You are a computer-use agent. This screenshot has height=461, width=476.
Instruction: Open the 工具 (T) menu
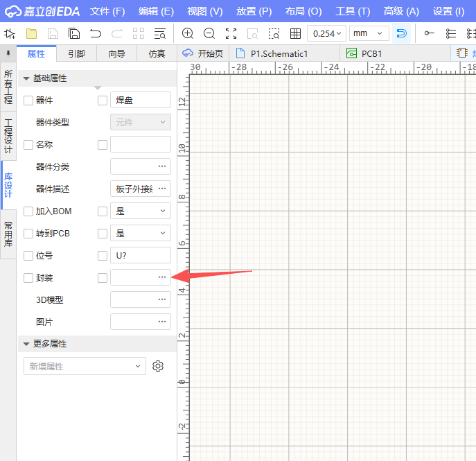(353, 11)
